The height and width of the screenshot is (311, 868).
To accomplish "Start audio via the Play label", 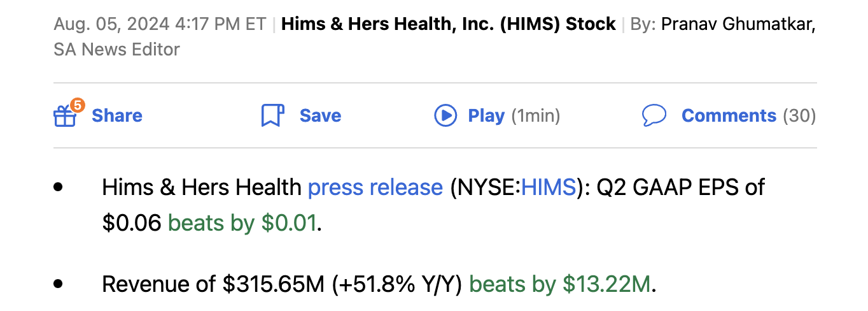I will point(486,115).
